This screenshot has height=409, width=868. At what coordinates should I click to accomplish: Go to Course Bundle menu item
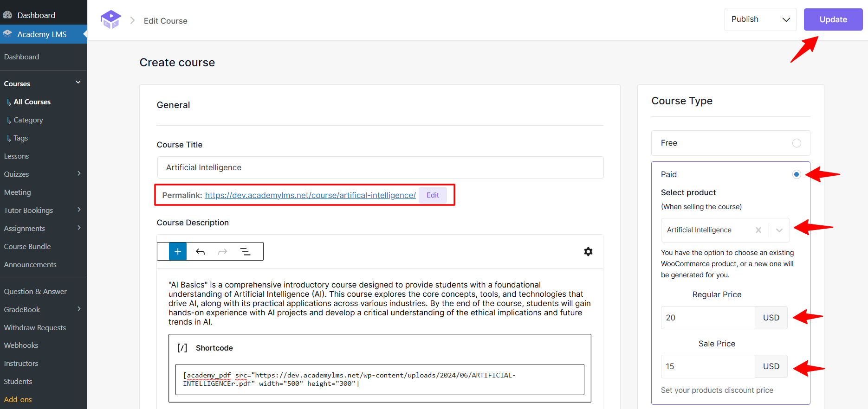point(27,247)
